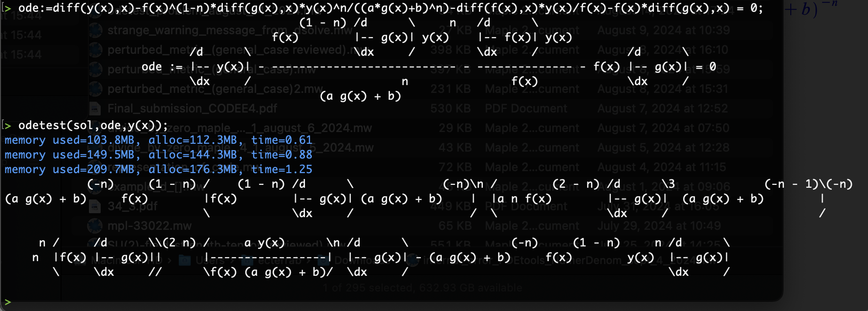Click '1 of 295 selected' Finder status bar
Screen dimensions: 868x311
(x=422, y=288)
